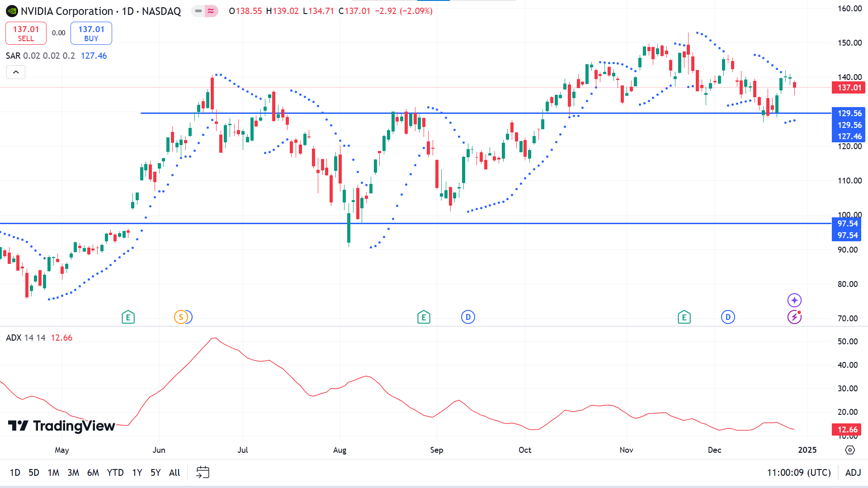Screen dimensions: 868x488
Task: Click the 137.01 SELL button
Action: click(26, 33)
